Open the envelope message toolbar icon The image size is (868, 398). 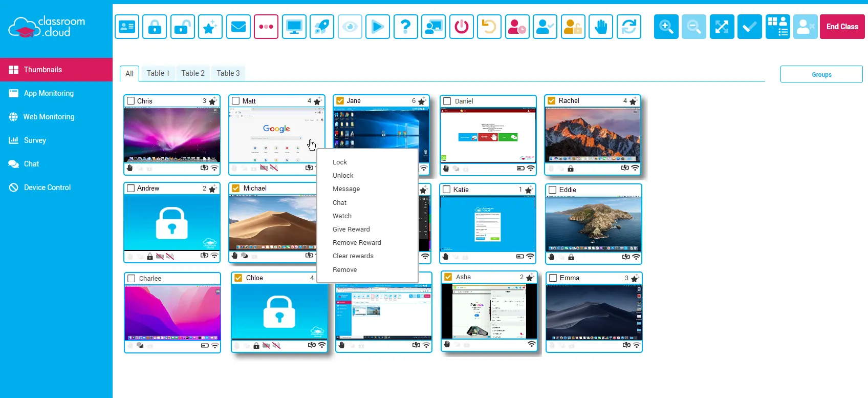click(238, 27)
